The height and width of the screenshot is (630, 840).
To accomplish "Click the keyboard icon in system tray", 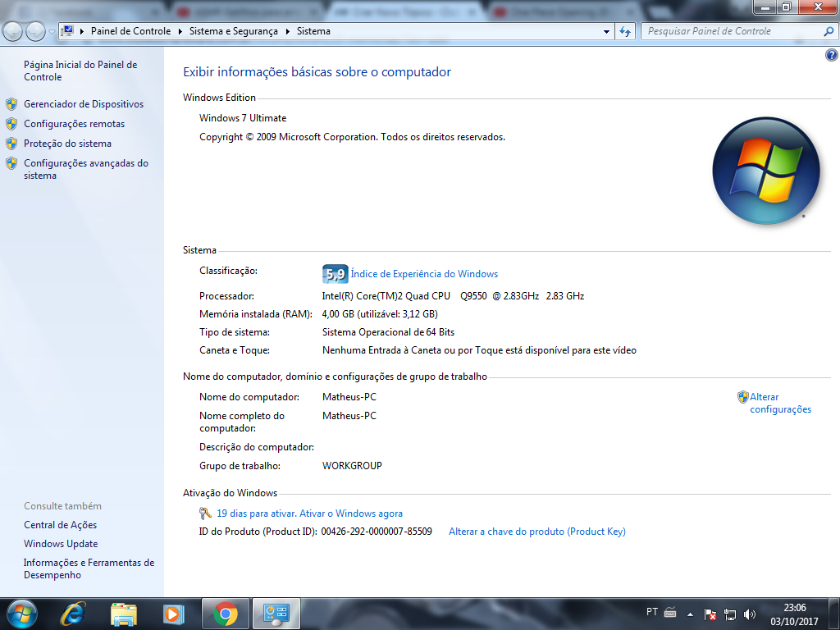I will (x=670, y=612).
